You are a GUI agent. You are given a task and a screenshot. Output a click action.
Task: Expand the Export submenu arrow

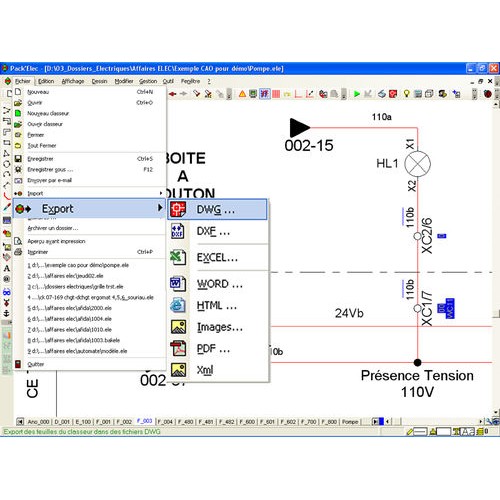click(x=160, y=208)
